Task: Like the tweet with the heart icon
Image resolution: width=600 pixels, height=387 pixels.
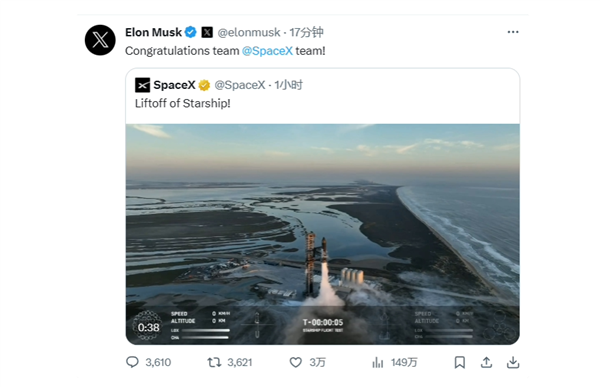Action: (295, 362)
